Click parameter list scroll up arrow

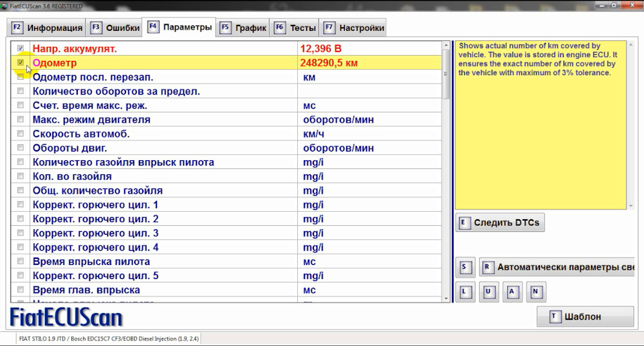446,45
